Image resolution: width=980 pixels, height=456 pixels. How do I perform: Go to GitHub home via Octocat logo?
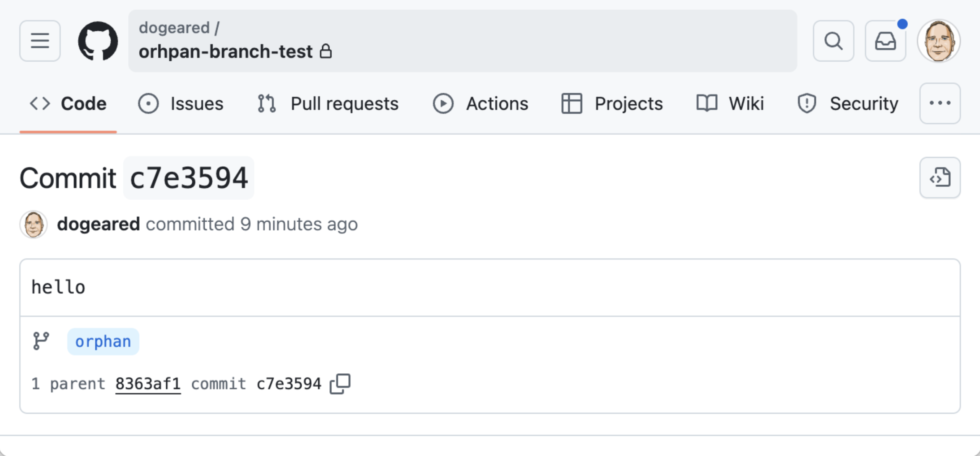[x=98, y=41]
